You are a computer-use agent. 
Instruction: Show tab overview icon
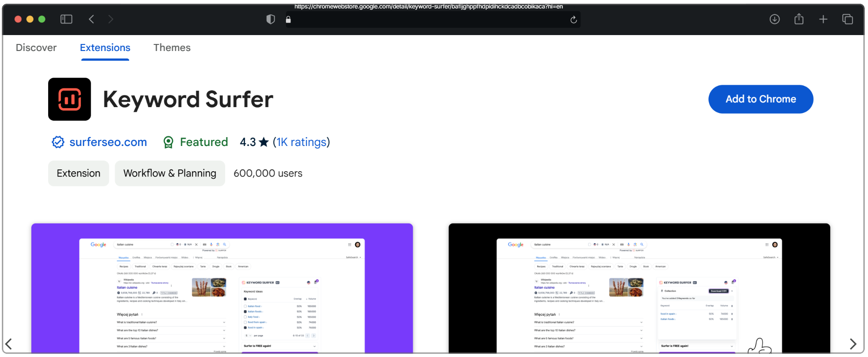848,19
